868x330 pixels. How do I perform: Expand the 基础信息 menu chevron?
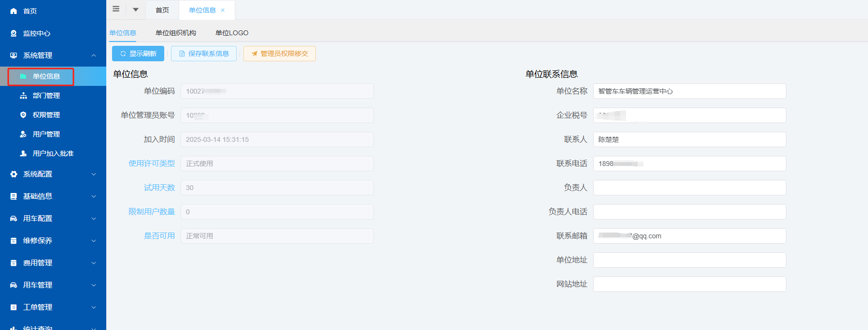[x=94, y=196]
